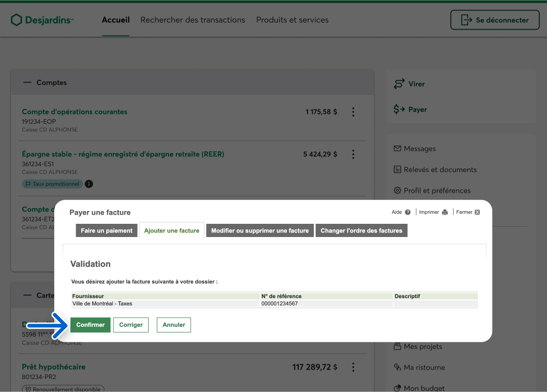Click the info icon beside Taux promotionnel
The width and height of the screenshot is (547, 392).
[x=89, y=184]
